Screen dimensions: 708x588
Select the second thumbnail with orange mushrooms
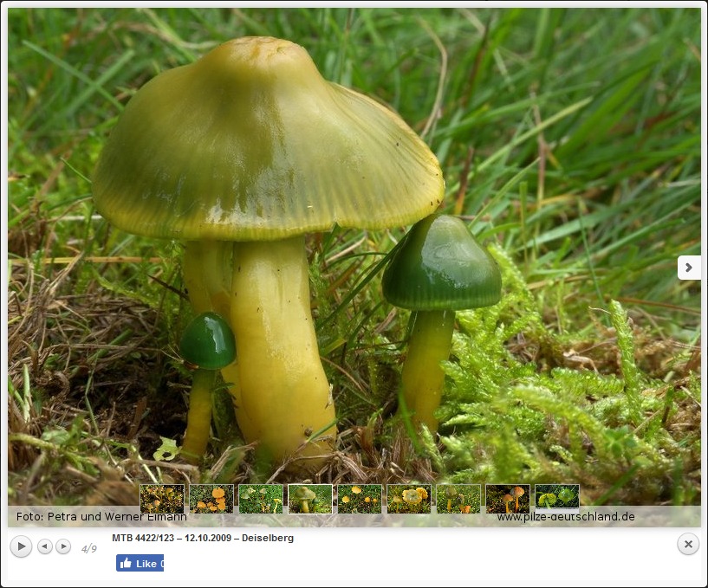[x=211, y=499]
